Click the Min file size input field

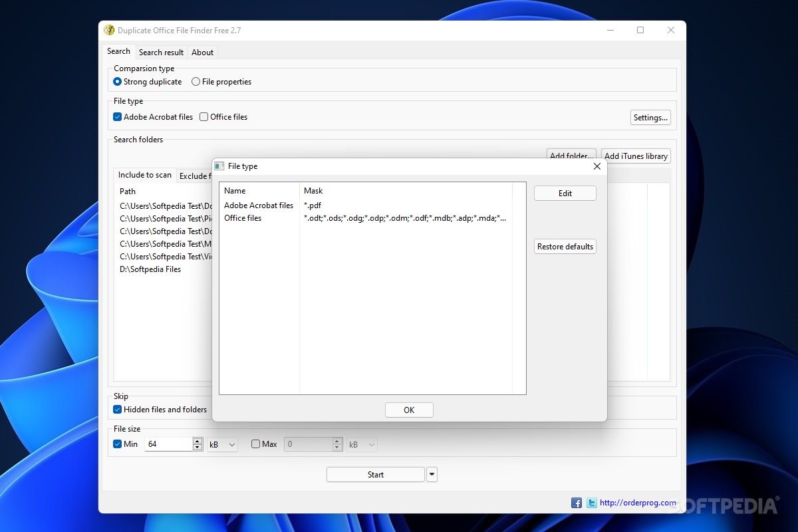[169, 444]
